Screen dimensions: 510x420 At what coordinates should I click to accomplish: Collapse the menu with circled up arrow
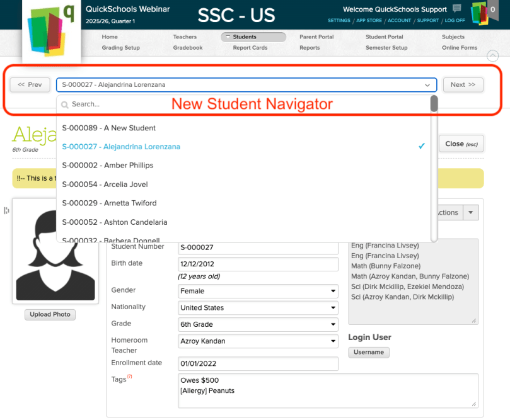click(493, 56)
